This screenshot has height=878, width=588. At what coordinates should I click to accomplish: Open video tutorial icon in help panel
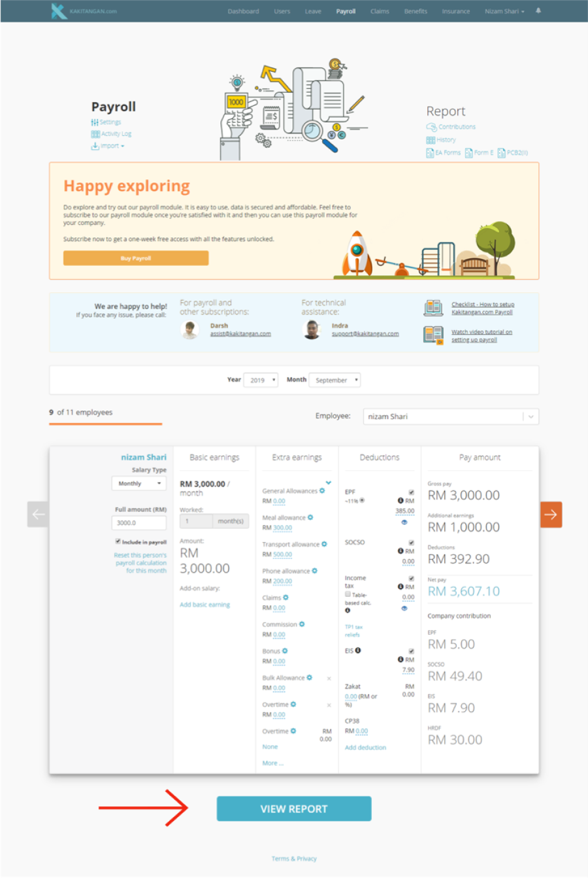[x=433, y=335]
